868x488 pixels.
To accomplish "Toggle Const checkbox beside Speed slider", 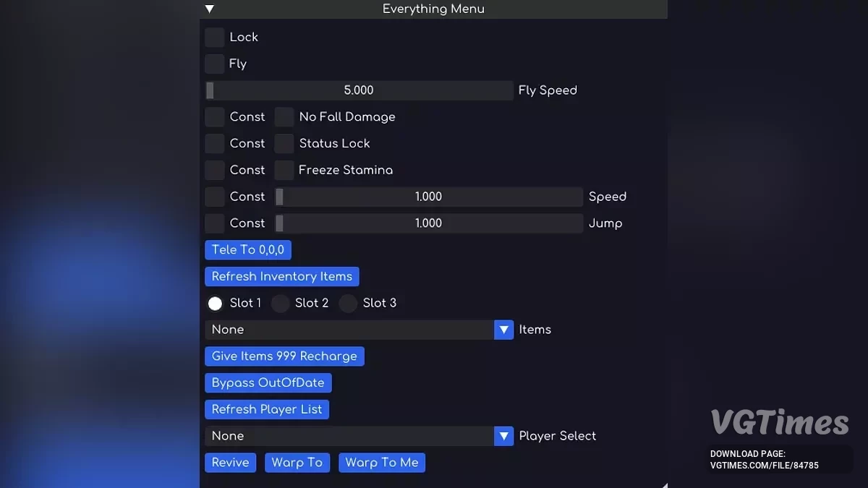I will tap(215, 197).
